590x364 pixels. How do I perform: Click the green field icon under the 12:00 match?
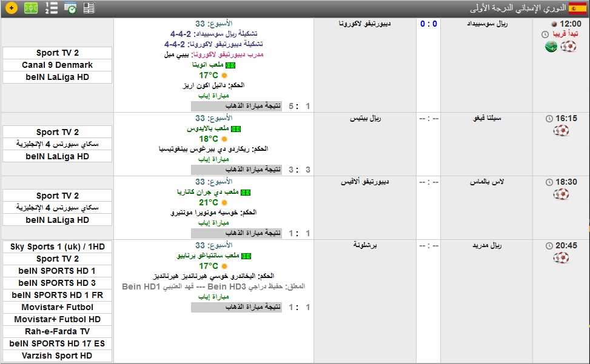tap(551, 47)
